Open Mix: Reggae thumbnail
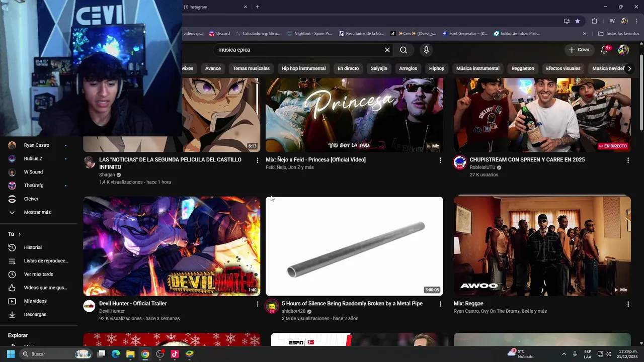This screenshot has width=644, height=362. coord(542,246)
